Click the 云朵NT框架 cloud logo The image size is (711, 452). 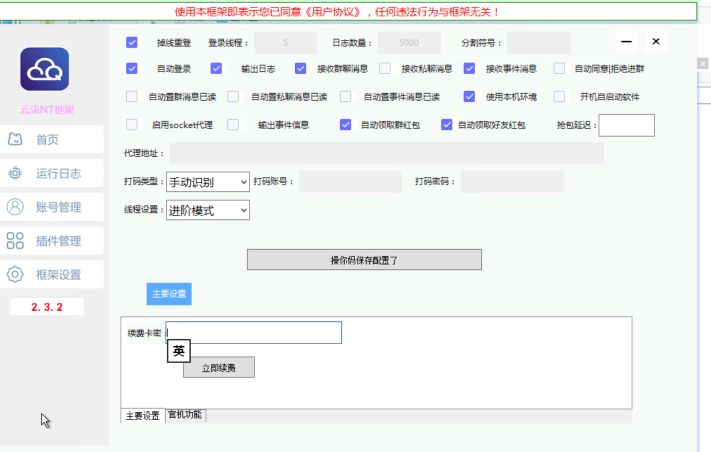point(44,69)
